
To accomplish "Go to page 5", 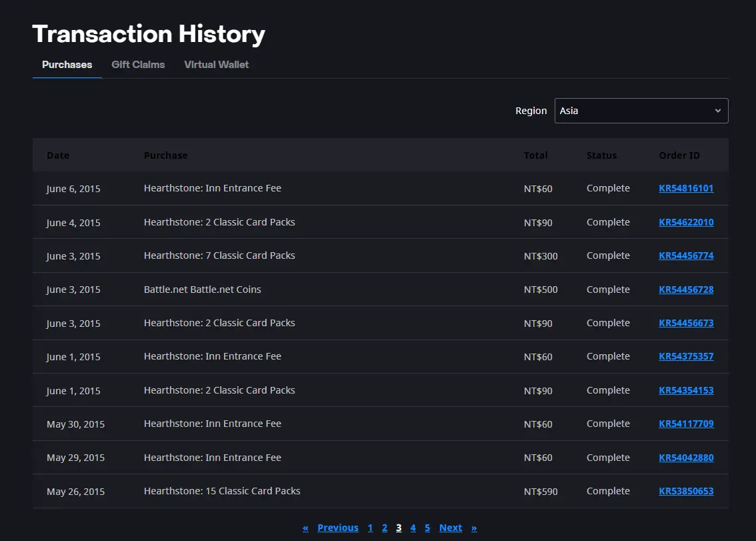I will (x=427, y=528).
